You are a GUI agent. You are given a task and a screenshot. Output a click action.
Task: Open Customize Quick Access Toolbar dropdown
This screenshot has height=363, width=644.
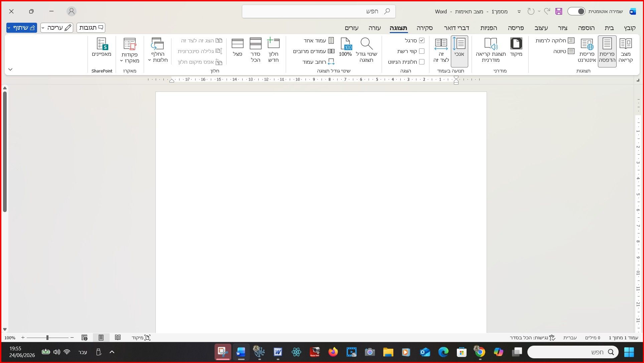coord(519,11)
